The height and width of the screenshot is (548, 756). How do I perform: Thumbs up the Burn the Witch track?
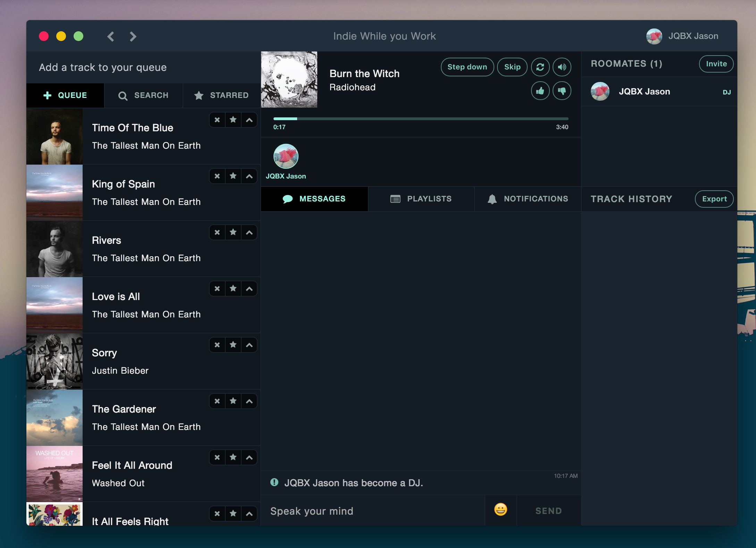pyautogui.click(x=540, y=91)
